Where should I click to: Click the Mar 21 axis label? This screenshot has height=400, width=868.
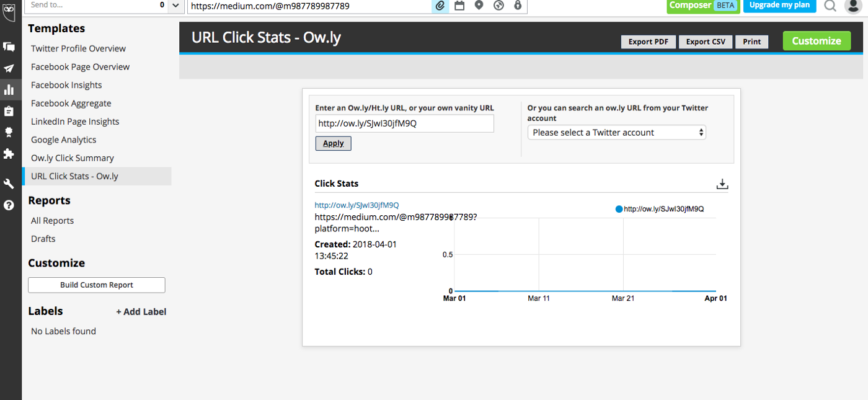[622, 298]
